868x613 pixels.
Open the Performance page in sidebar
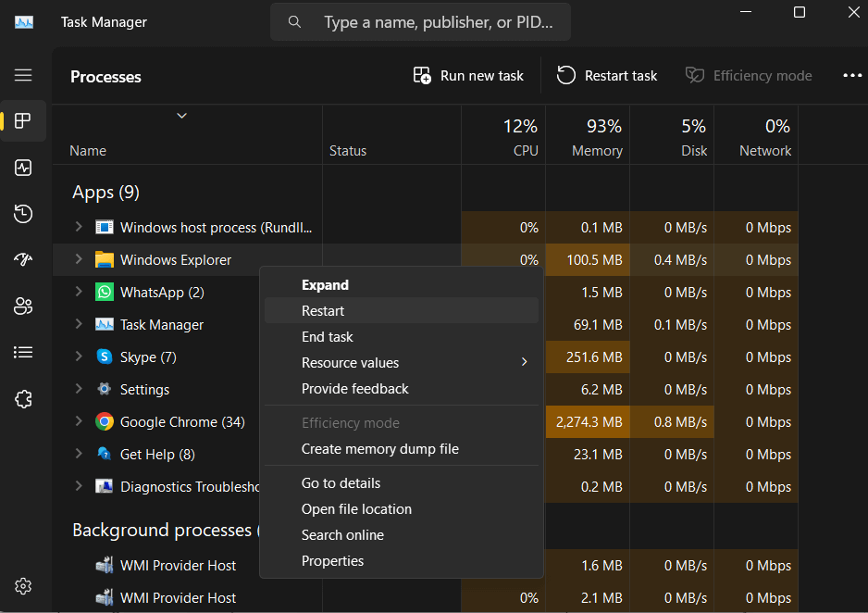[x=23, y=168]
